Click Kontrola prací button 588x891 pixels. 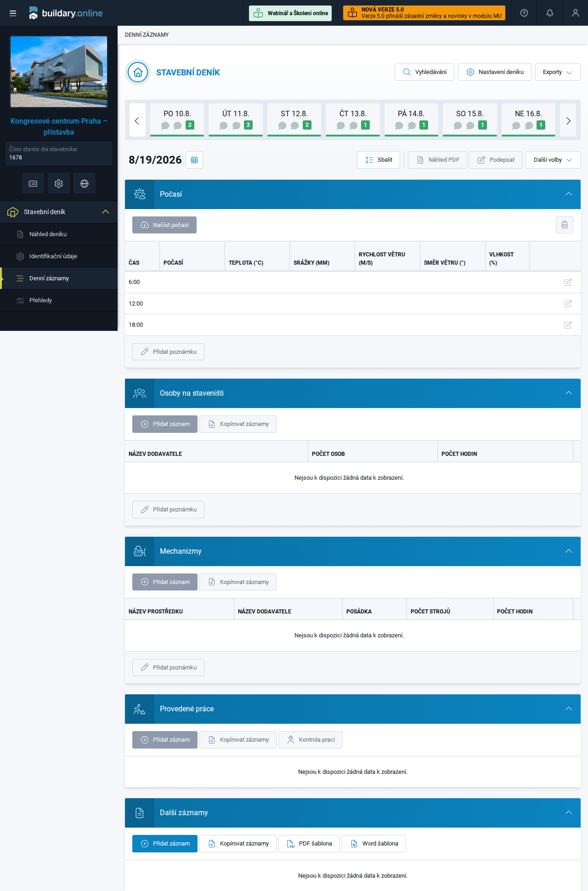coord(311,740)
